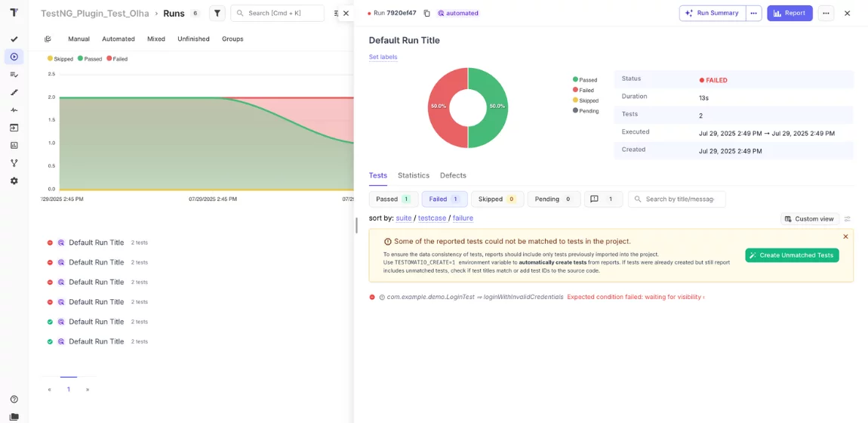868x423 pixels.
Task: Click the Set labels link
Action: coord(383,57)
